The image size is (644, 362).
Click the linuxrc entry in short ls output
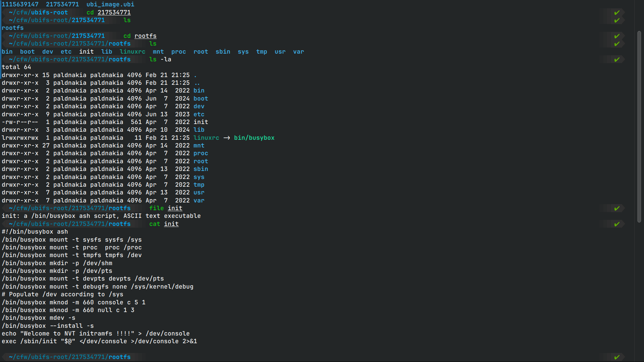click(132, 52)
